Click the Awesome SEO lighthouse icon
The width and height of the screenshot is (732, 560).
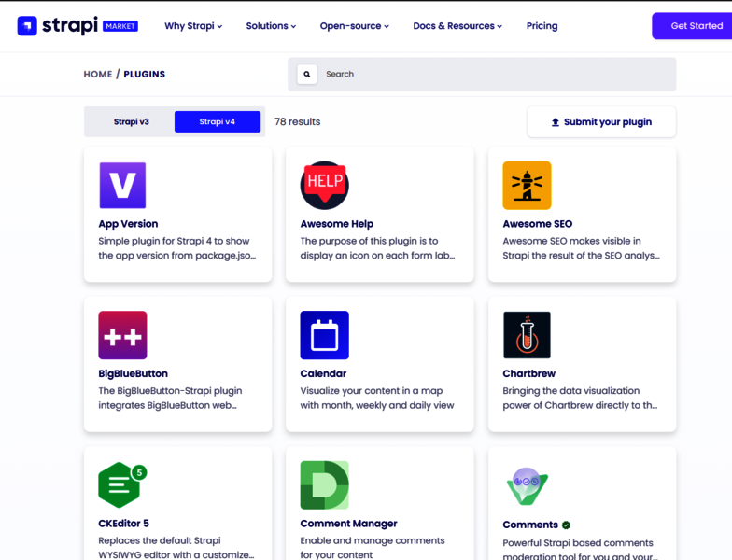pos(527,185)
